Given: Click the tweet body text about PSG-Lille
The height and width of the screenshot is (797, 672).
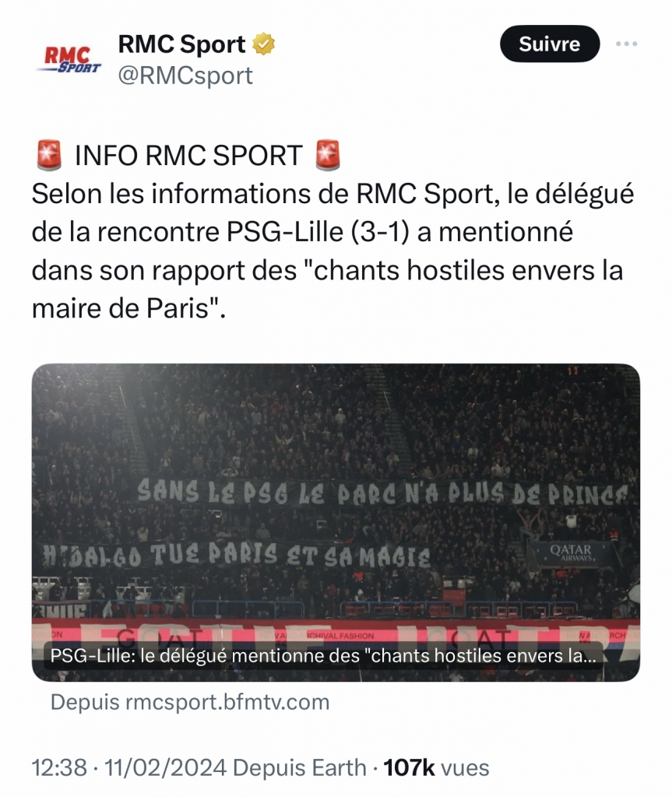Looking at the screenshot, I should coord(332,251).
